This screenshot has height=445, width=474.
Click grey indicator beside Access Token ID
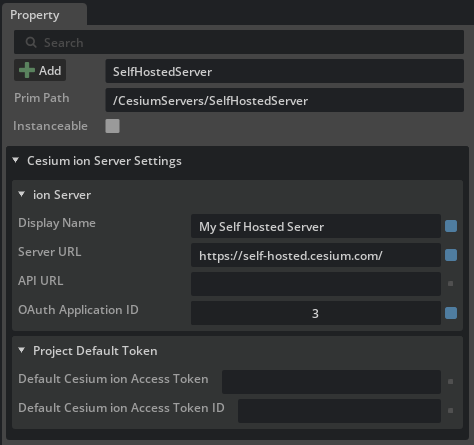click(x=451, y=411)
